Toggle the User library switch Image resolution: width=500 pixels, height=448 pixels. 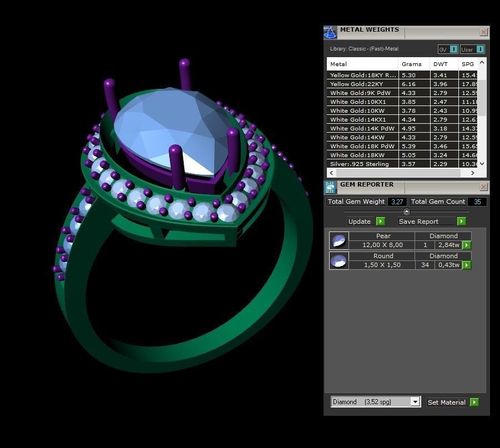click(x=480, y=49)
